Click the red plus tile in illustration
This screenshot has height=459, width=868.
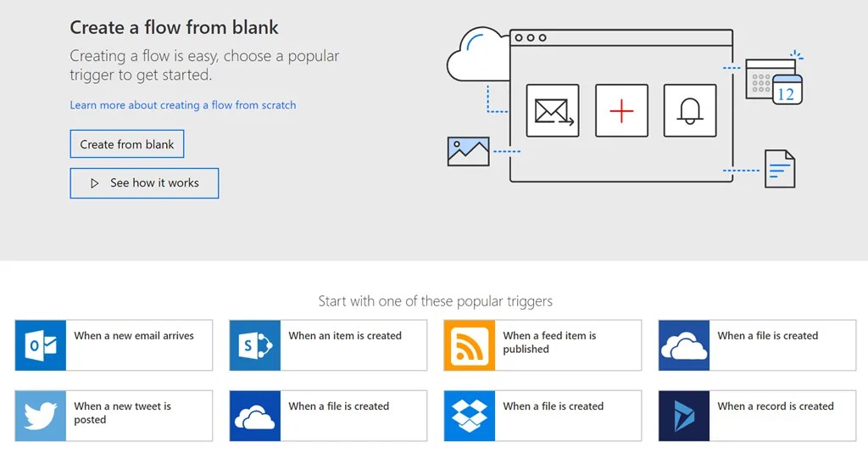point(621,111)
